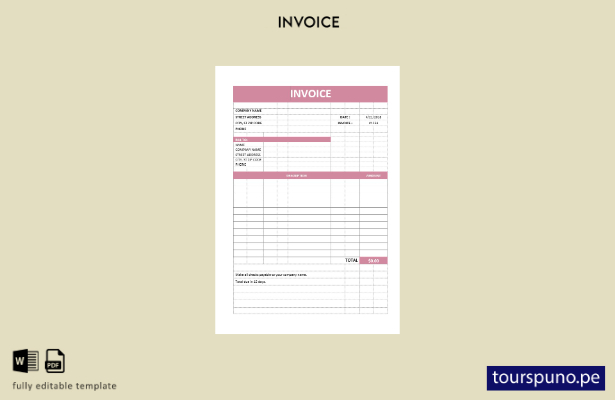Click the tourspuno.pe logo badge
Screen dimensions: 615x400
[x=546, y=378]
